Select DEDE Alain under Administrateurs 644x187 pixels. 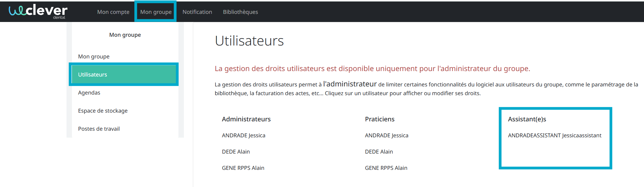[x=236, y=152]
